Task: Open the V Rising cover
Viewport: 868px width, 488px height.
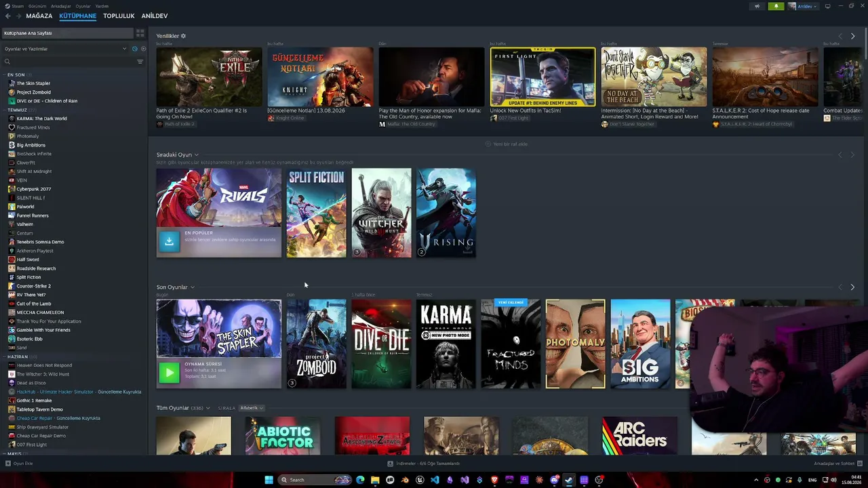Action: coord(446,213)
